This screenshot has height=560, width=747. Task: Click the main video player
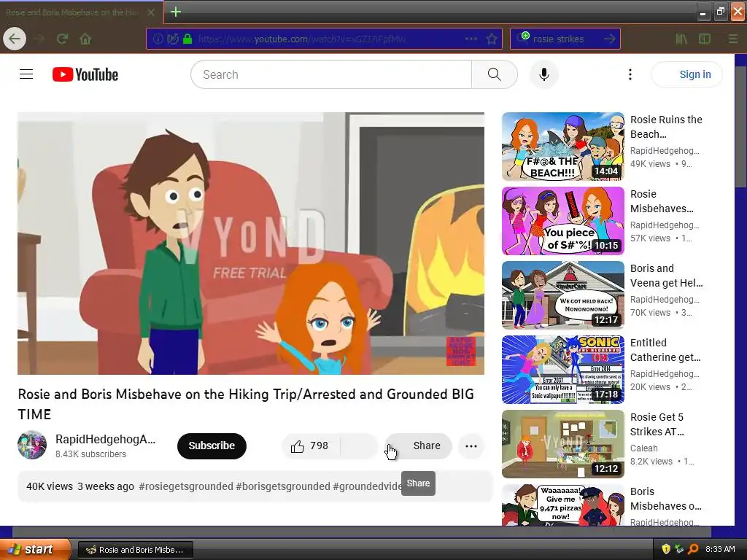coord(251,244)
